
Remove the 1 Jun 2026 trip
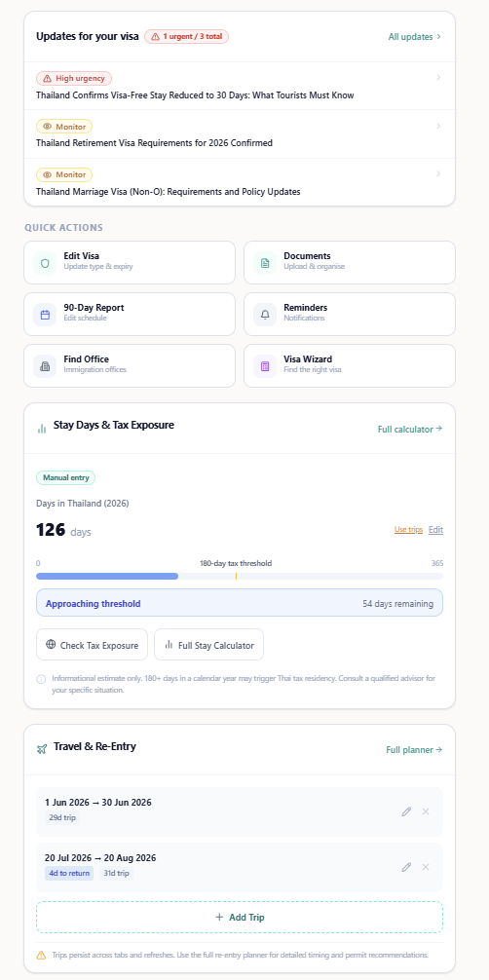pos(426,811)
